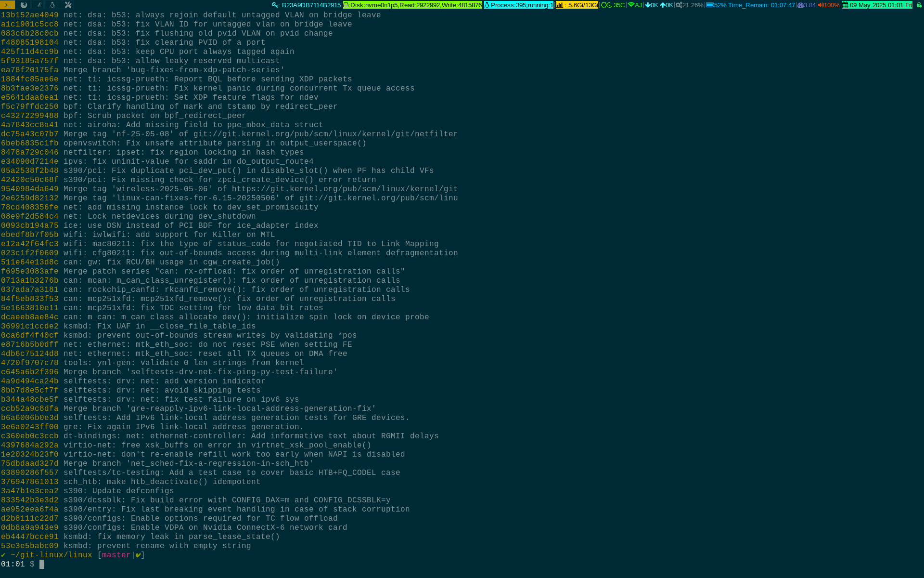Click commit hash f48085198104

coord(29,42)
